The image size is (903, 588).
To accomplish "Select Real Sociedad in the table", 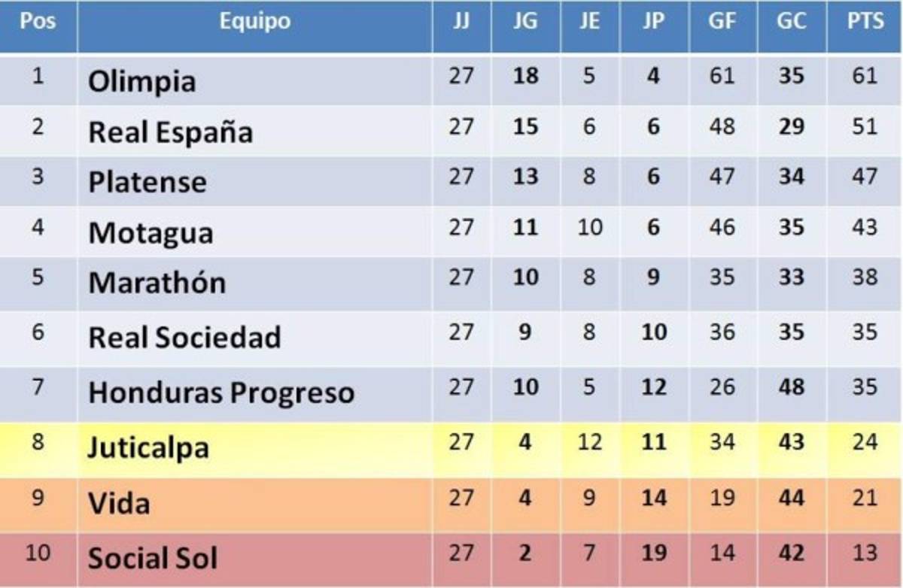I will [184, 338].
